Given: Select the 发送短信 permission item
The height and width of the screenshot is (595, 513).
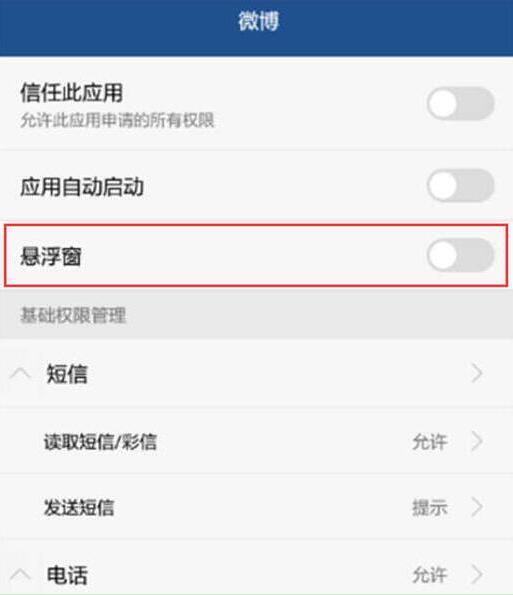Looking at the screenshot, I should (256, 507).
